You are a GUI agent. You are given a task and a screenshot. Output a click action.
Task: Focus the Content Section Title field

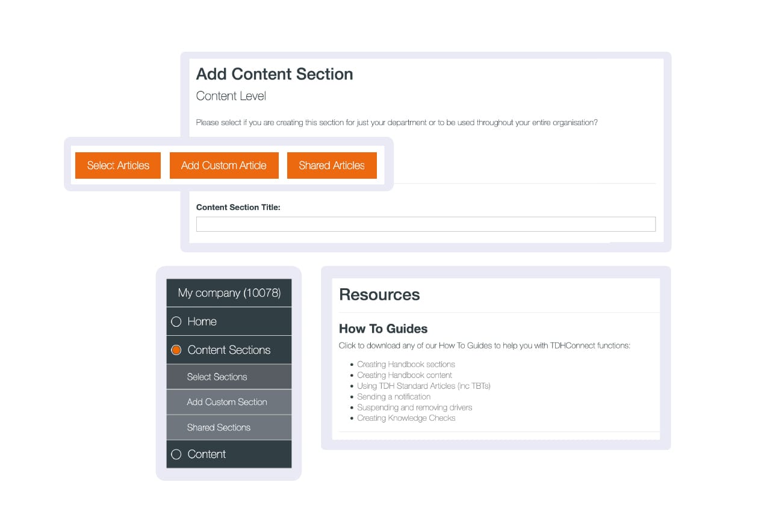coord(425,224)
